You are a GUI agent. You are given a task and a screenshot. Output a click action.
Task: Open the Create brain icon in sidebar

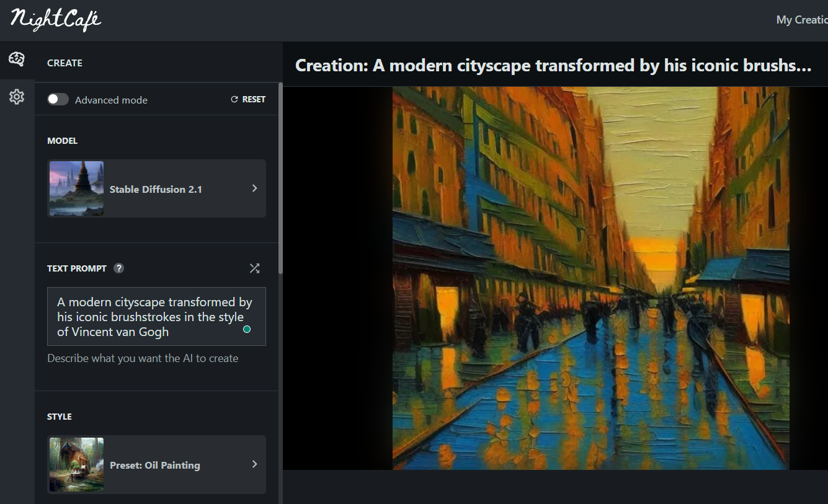[x=17, y=60]
